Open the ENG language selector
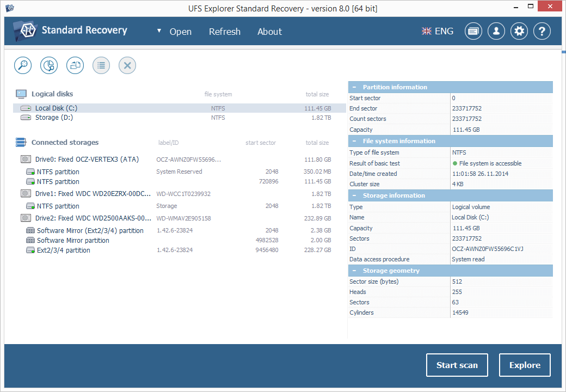This screenshot has width=566, height=392. click(437, 31)
